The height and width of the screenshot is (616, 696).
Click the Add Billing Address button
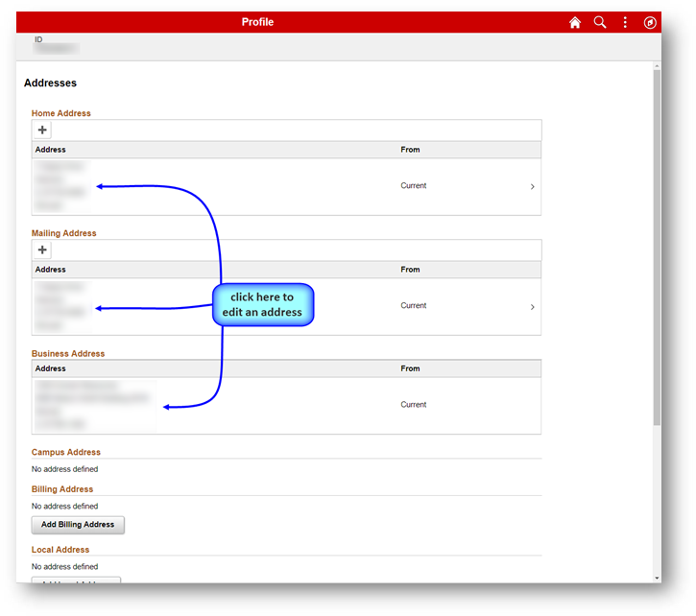click(78, 525)
